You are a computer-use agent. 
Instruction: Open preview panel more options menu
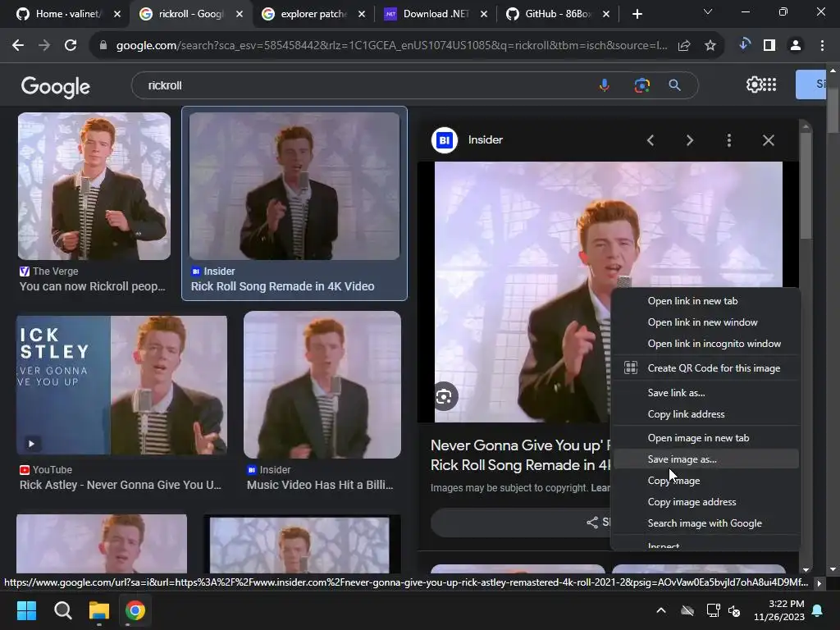[x=728, y=140]
